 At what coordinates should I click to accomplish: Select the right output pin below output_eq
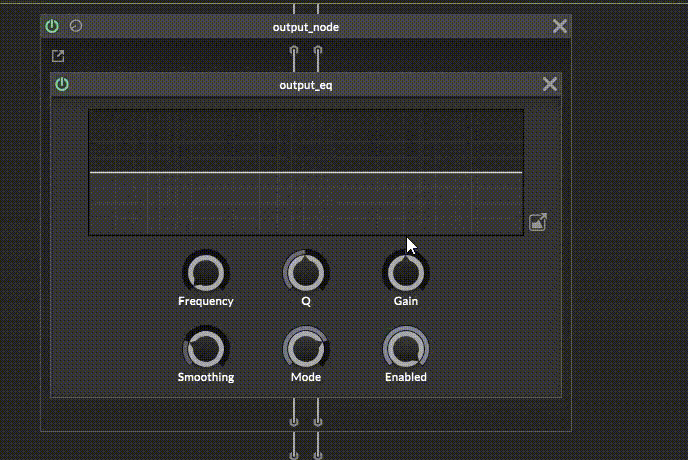318,420
